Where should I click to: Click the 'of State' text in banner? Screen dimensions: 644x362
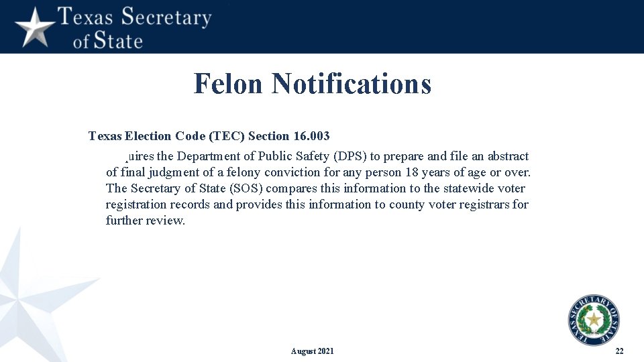(x=108, y=41)
